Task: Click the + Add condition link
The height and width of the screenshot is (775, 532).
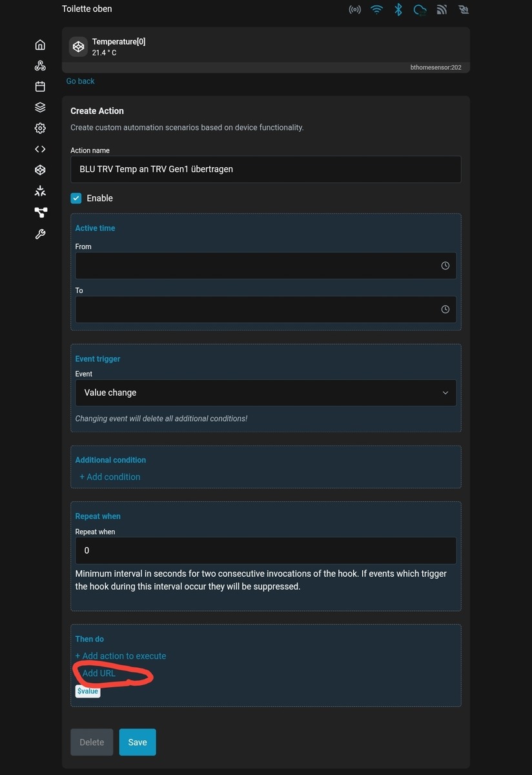Action: 110,477
